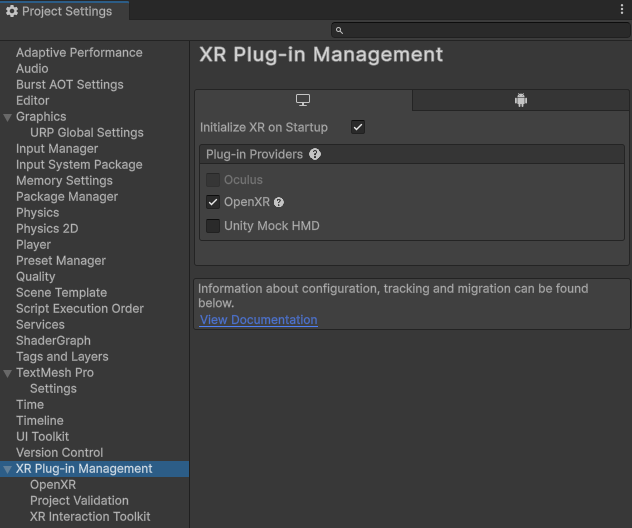Select the Physics 2D category
This screenshot has width=632, height=528.
coord(47,229)
